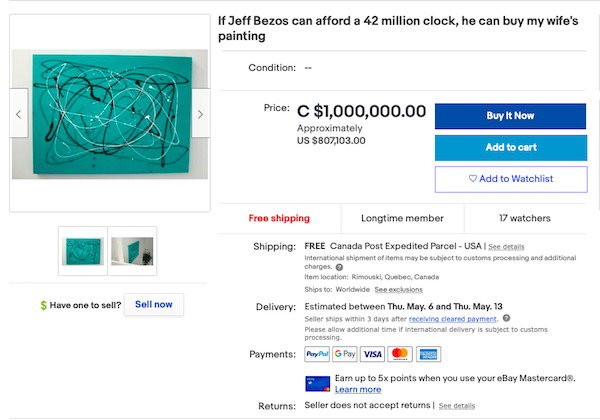
Task: Add item to Watchlist
Action: pos(510,179)
